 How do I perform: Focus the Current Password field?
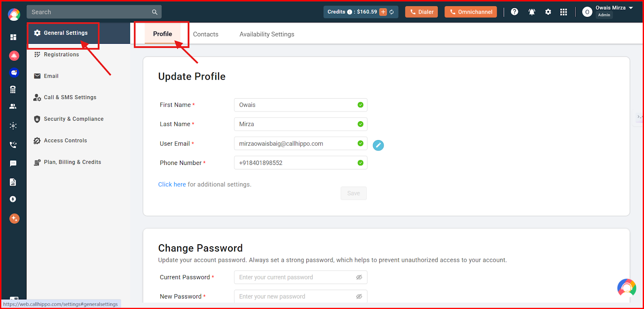(x=301, y=277)
